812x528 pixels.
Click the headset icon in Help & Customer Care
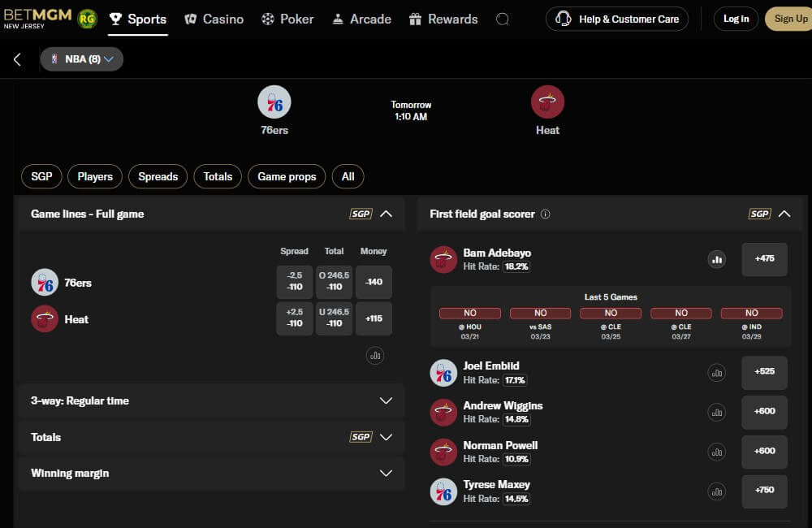564,18
